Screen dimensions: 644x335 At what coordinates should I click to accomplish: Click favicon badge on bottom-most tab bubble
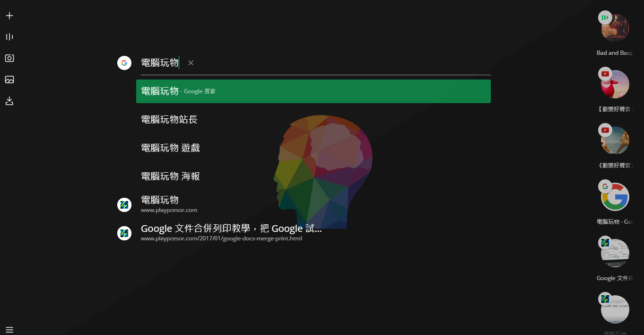[x=605, y=299]
